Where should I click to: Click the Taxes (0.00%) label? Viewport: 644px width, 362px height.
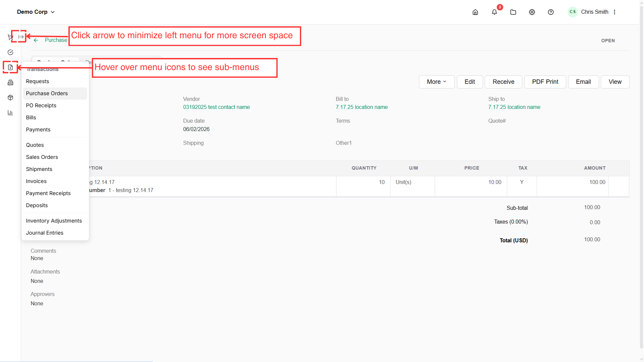pos(511,222)
